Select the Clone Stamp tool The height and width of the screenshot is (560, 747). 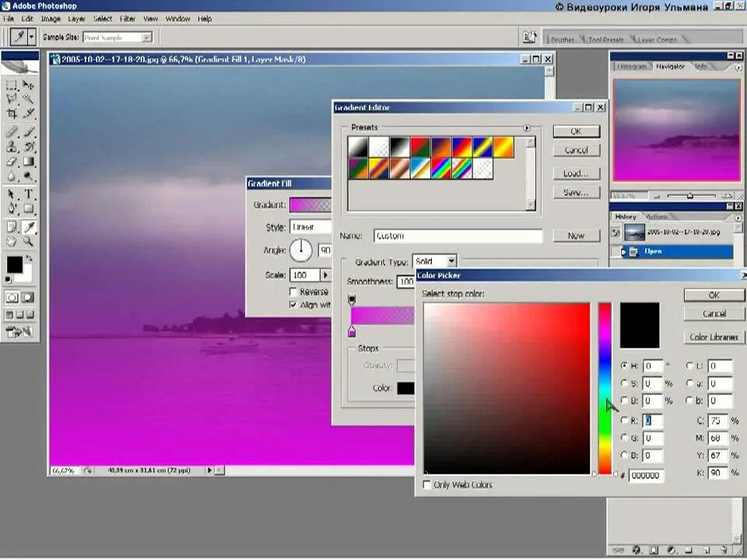[12, 147]
